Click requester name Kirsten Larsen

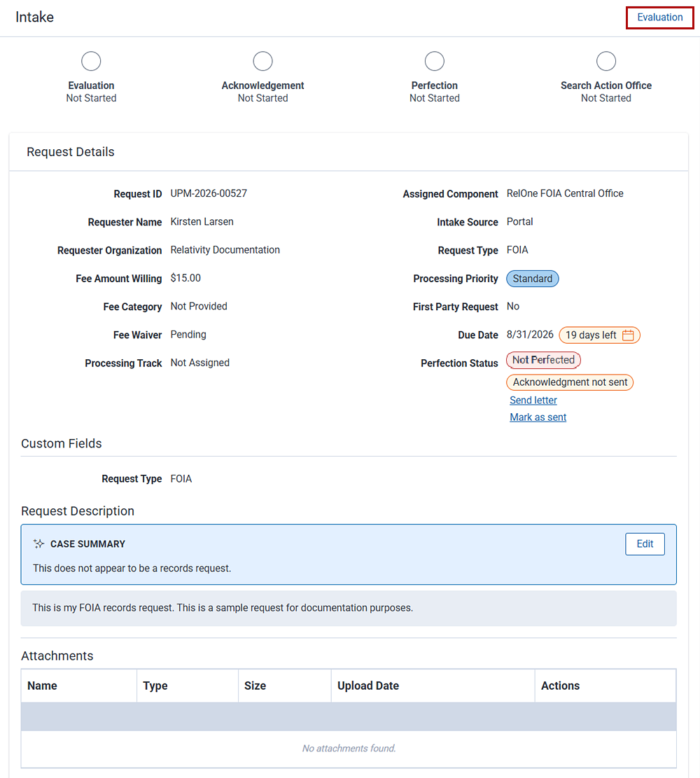(x=202, y=222)
